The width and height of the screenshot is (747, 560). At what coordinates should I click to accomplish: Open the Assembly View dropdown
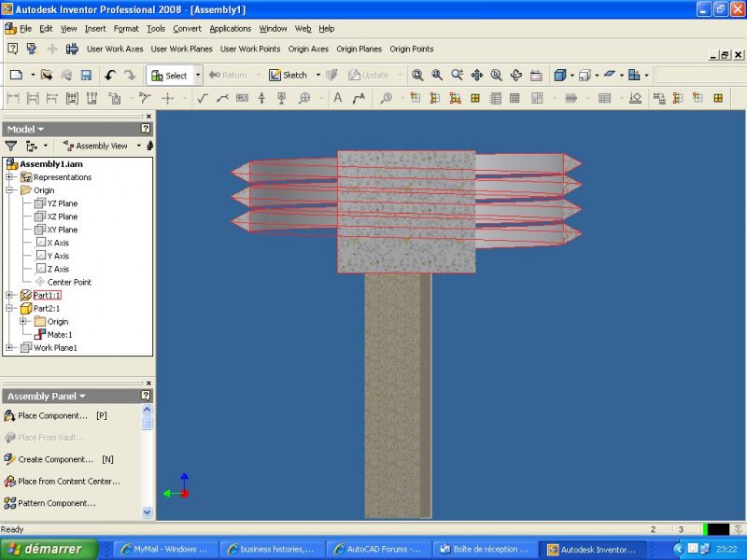pos(139,146)
